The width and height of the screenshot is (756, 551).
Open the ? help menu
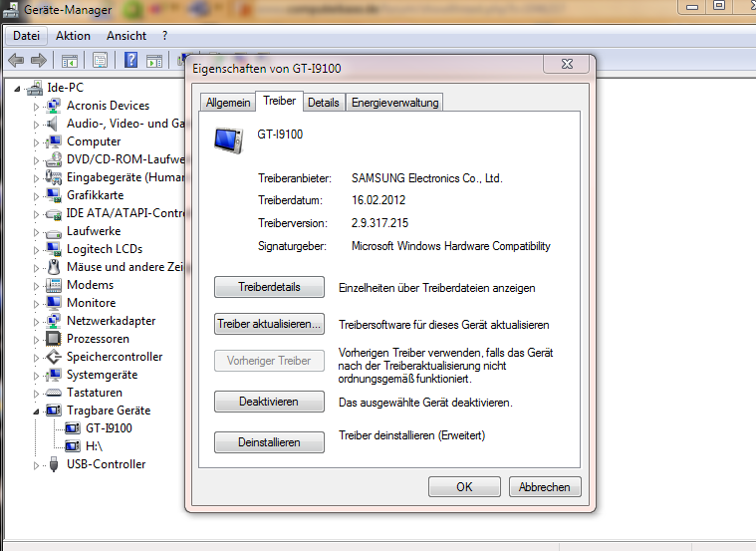165,36
